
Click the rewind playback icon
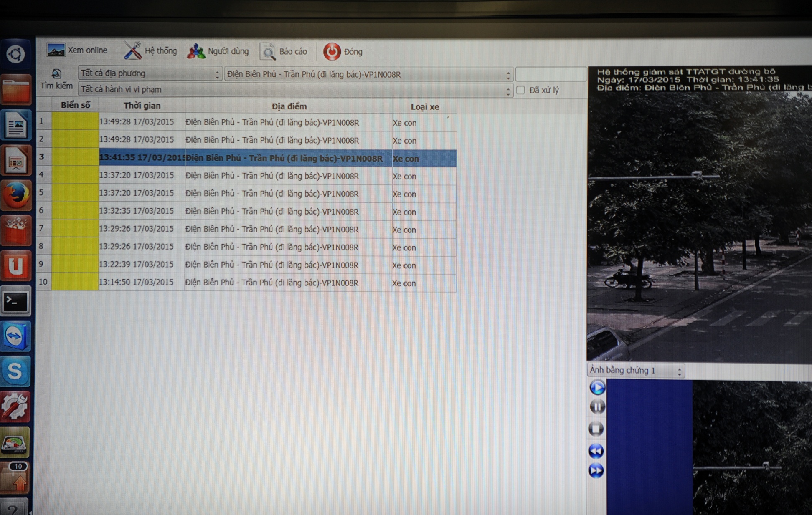click(596, 451)
